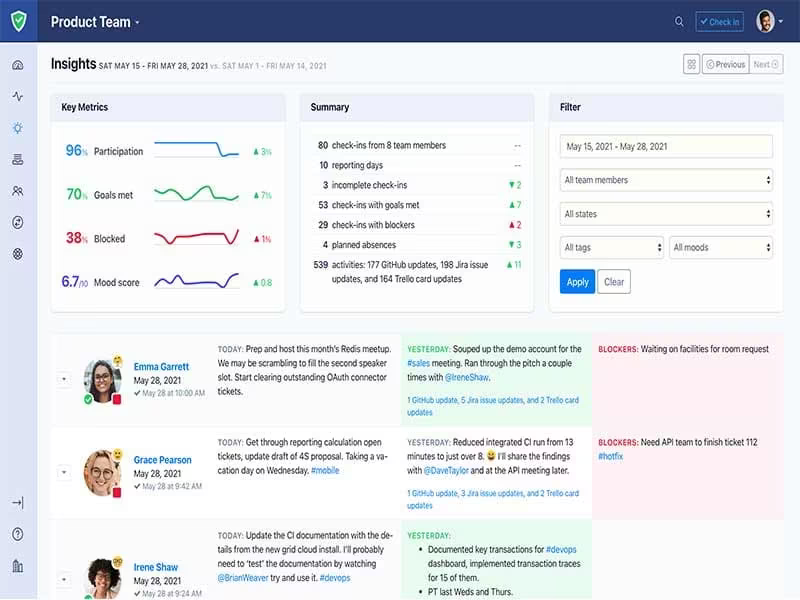Click Grace Pearson's profile photo
800x600 pixels.
pyautogui.click(x=103, y=473)
